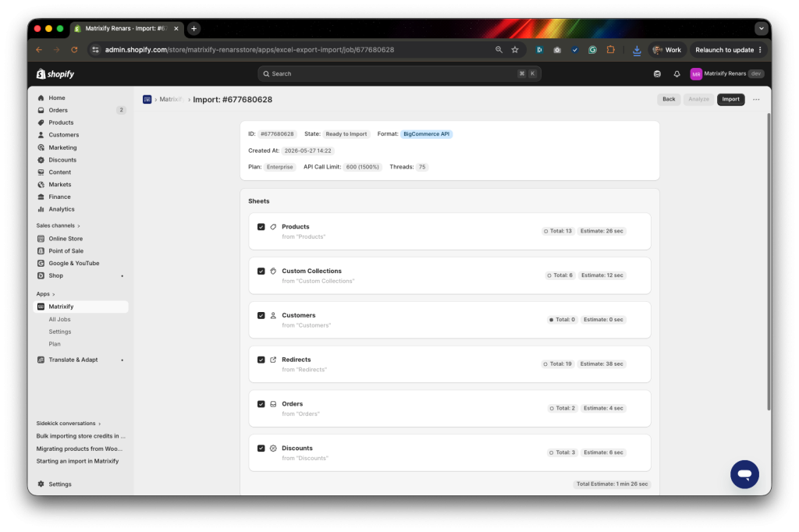Bookmark this page with the star icon
799x532 pixels.
(515, 50)
